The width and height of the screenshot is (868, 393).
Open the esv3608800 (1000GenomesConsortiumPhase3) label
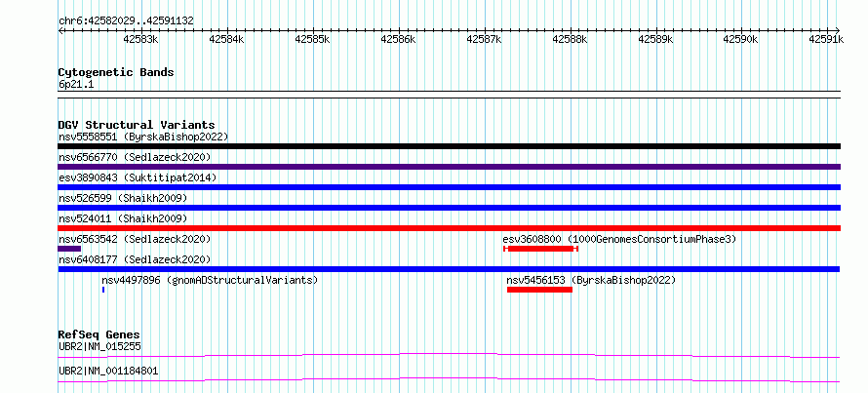pos(619,239)
